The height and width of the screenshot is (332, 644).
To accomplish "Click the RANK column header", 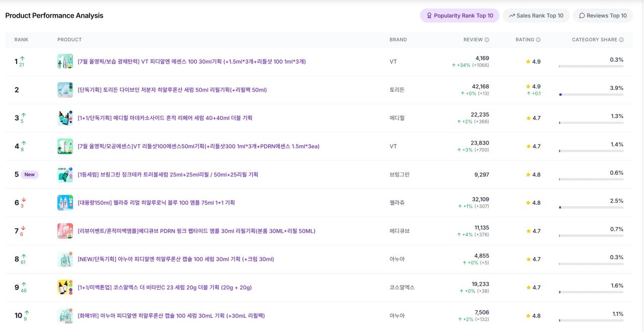I will pyautogui.click(x=22, y=40).
